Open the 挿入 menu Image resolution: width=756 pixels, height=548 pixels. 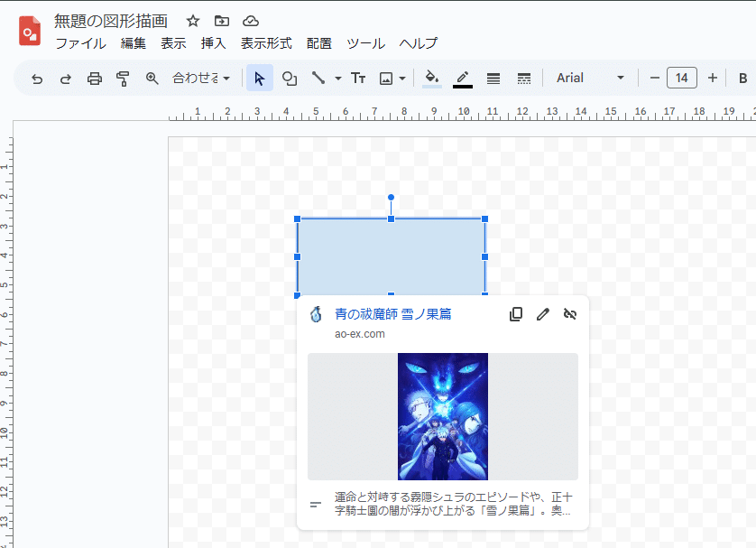pos(214,43)
